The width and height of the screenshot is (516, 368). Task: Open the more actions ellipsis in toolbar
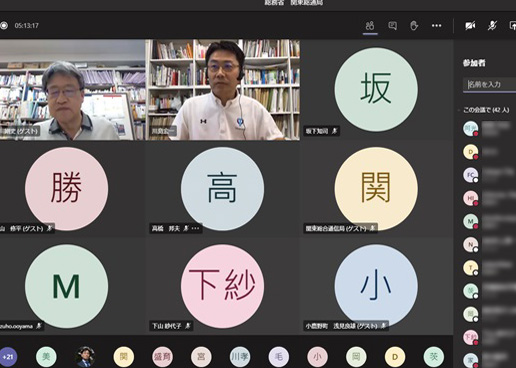click(436, 25)
